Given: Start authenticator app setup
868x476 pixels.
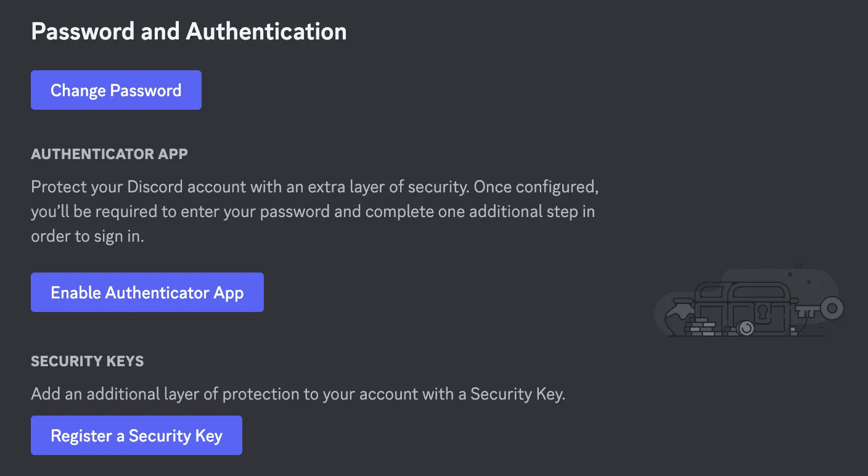Looking at the screenshot, I should [147, 292].
